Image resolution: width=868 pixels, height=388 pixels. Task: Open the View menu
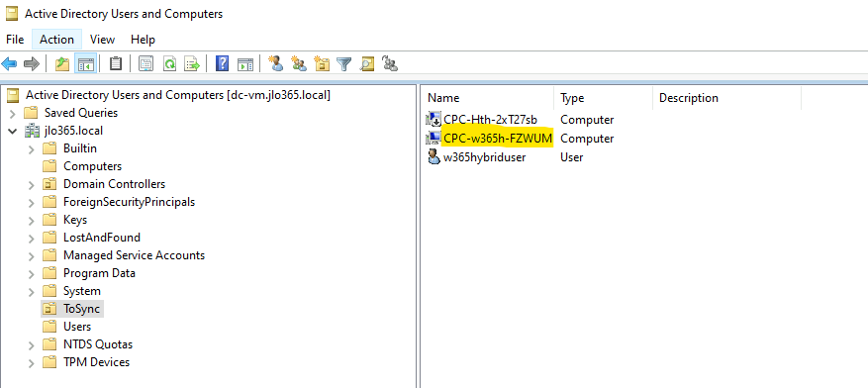coord(102,40)
